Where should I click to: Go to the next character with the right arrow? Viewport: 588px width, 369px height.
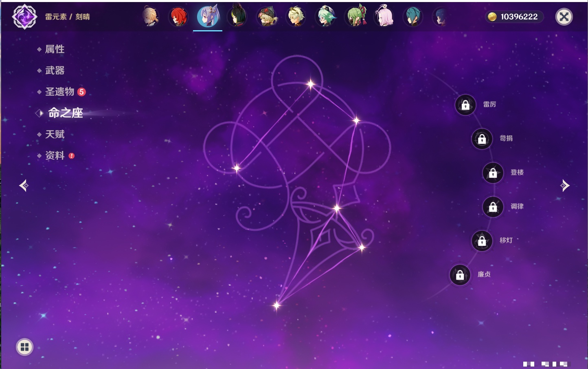click(x=565, y=186)
